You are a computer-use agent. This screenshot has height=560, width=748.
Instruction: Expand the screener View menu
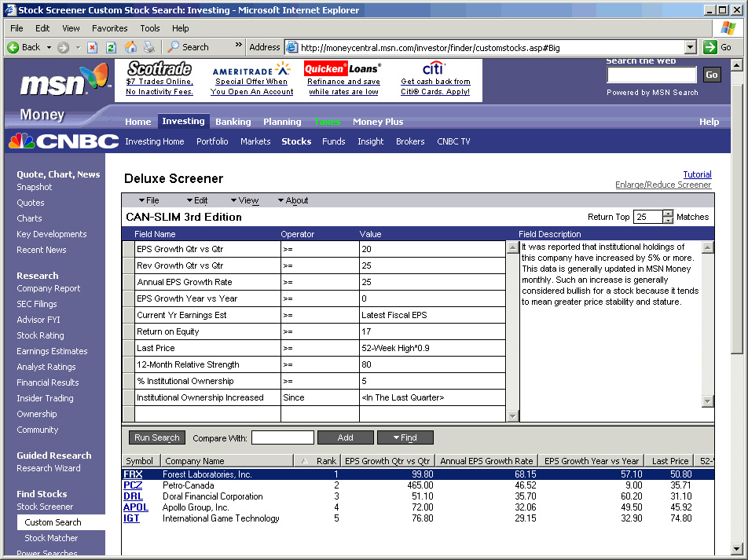tap(244, 201)
